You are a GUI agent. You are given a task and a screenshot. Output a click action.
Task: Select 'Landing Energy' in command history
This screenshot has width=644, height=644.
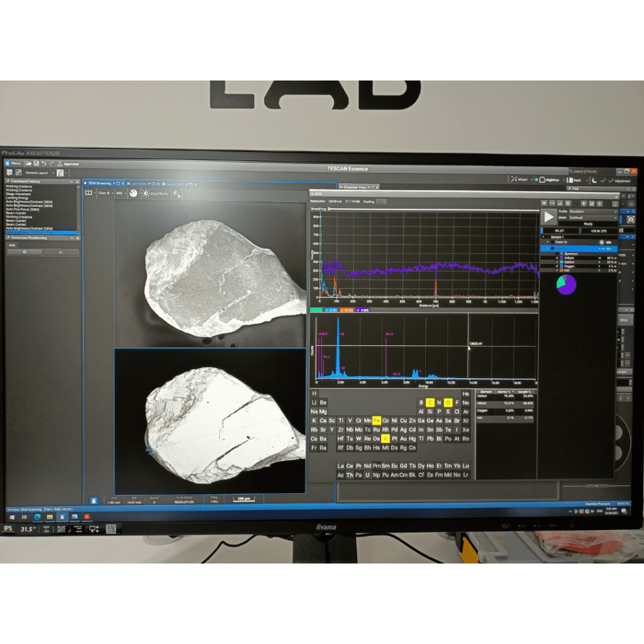17,198
